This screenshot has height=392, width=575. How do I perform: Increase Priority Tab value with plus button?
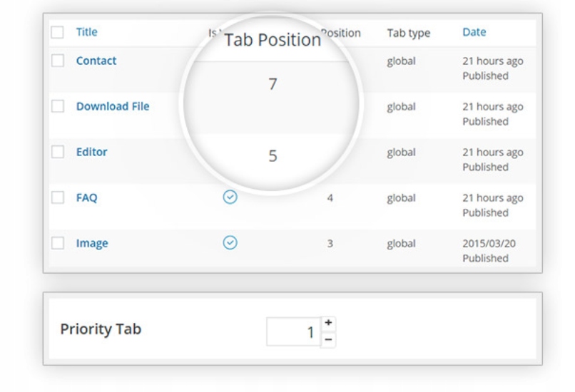(328, 324)
